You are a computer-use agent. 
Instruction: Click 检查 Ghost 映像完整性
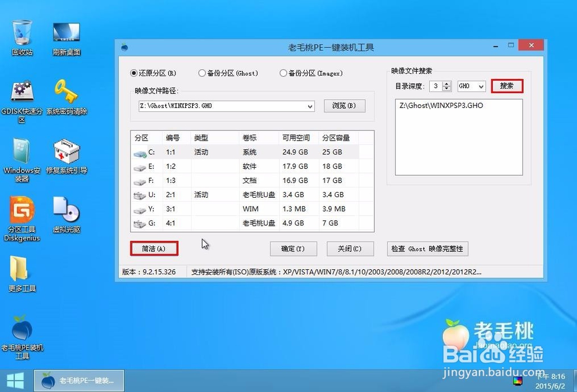pos(427,249)
